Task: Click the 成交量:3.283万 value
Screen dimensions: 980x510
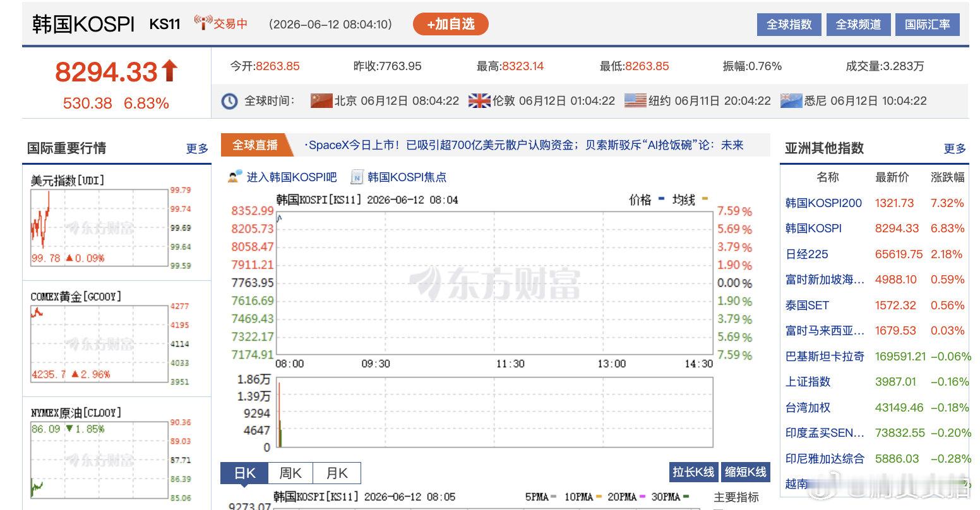Action: pyautogui.click(x=885, y=66)
